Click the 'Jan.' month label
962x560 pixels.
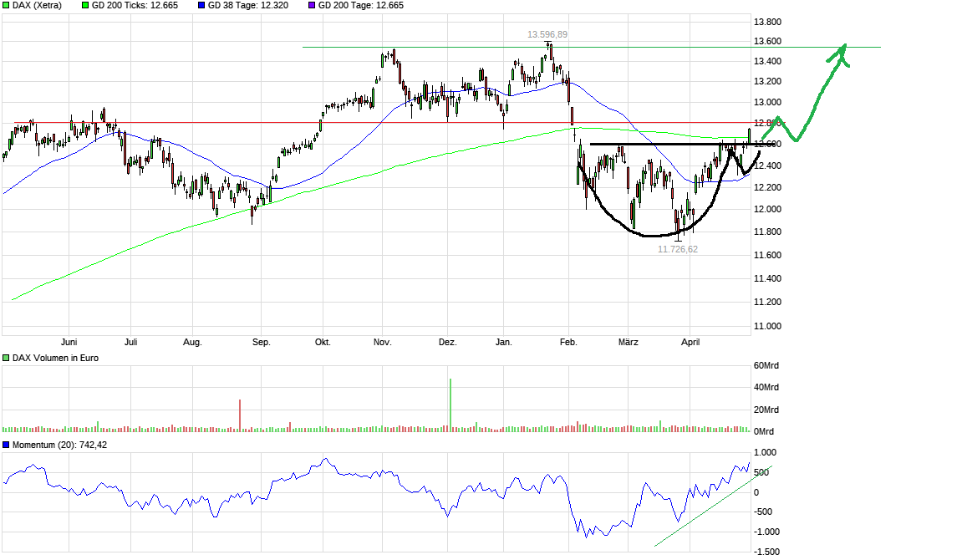504,342
